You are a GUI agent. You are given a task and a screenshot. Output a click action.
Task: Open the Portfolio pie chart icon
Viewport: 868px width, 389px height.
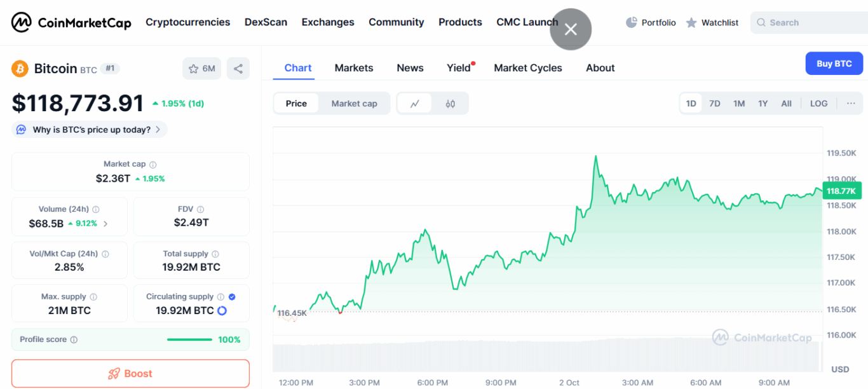point(631,22)
